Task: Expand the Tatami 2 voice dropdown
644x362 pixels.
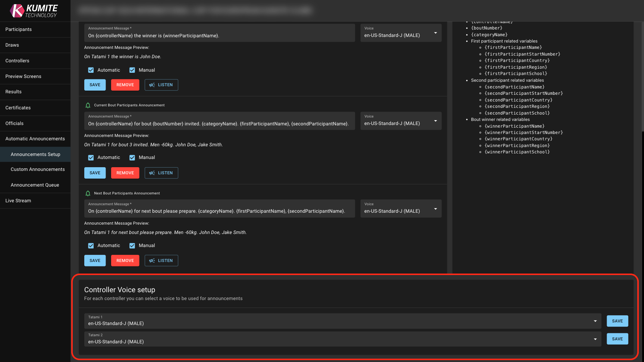Action: (343, 339)
